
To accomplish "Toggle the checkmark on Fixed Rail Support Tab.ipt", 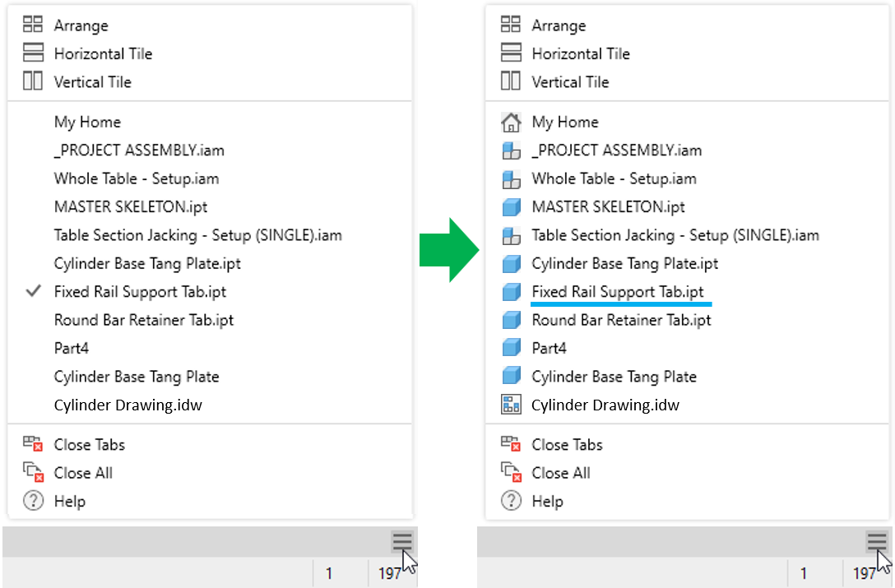I will pyautogui.click(x=33, y=291).
